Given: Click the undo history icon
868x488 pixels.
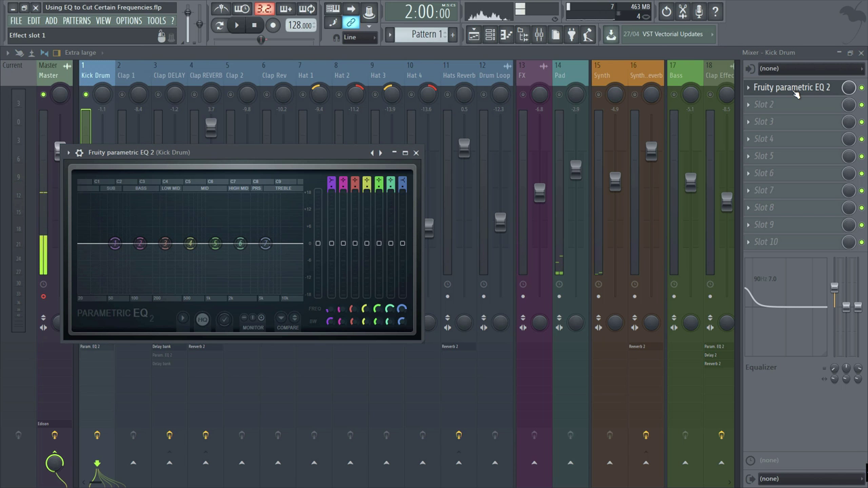Looking at the screenshot, I should [x=667, y=11].
